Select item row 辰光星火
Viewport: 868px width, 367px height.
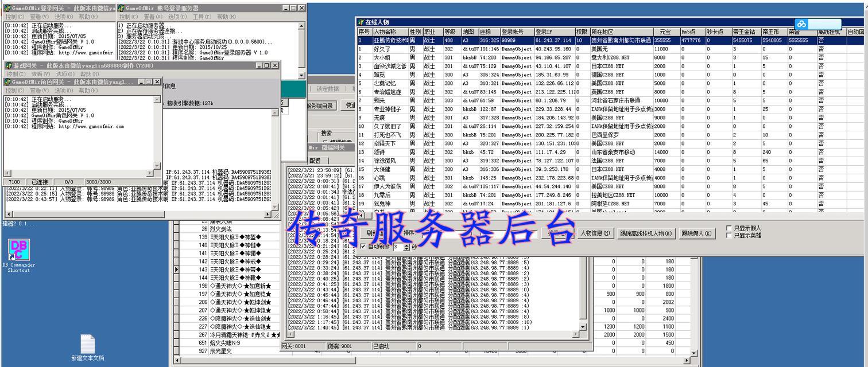(x=230, y=352)
